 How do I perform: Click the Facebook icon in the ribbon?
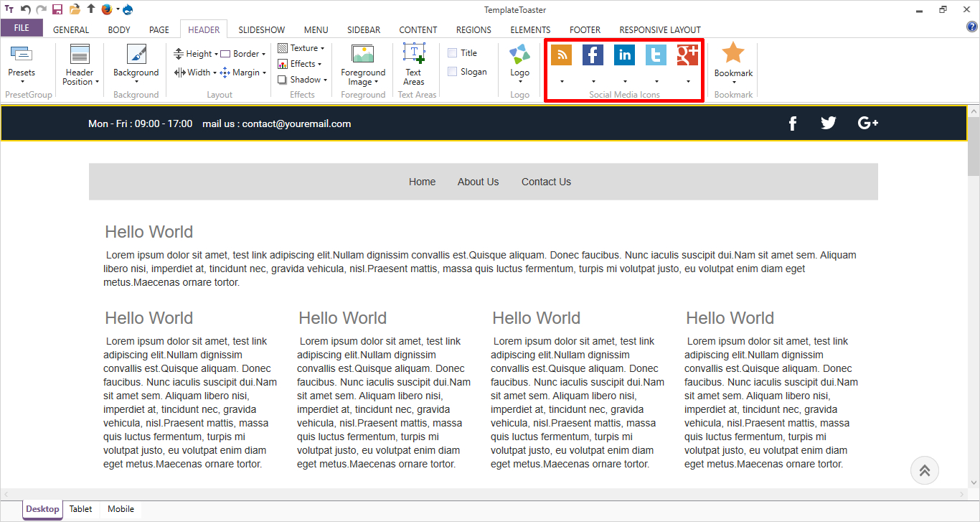593,55
